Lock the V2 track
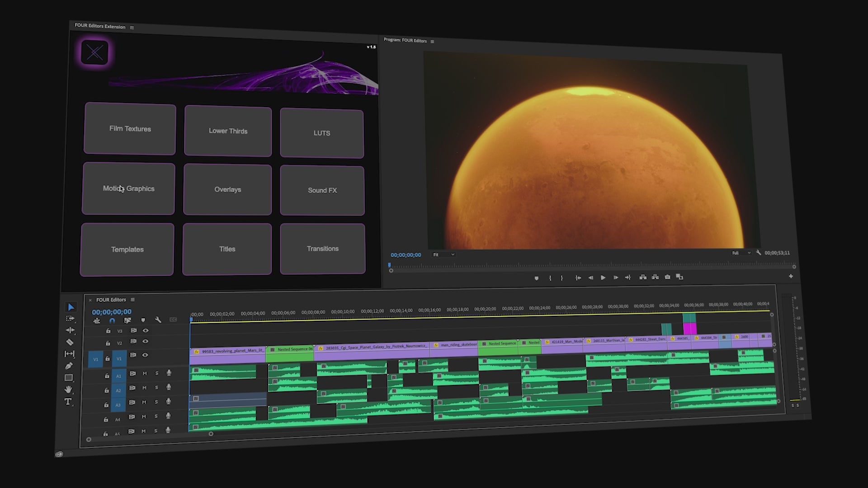Viewport: 868px width, 488px height. (x=108, y=343)
